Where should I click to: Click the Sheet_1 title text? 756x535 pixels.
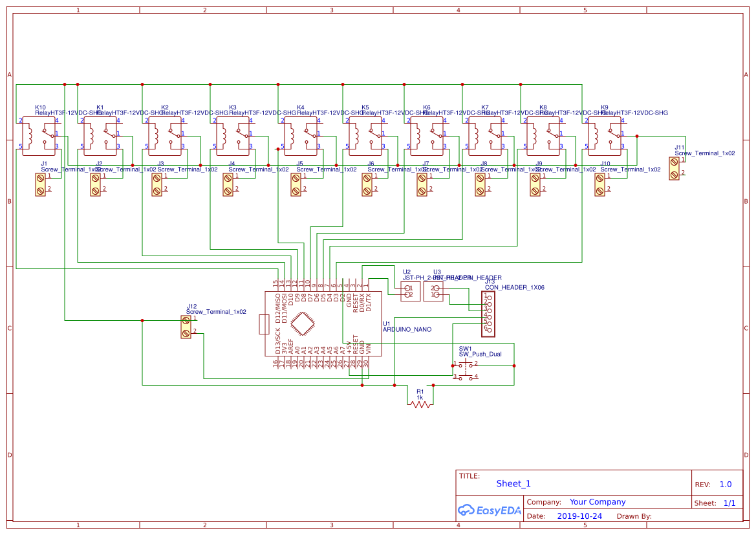tap(513, 483)
